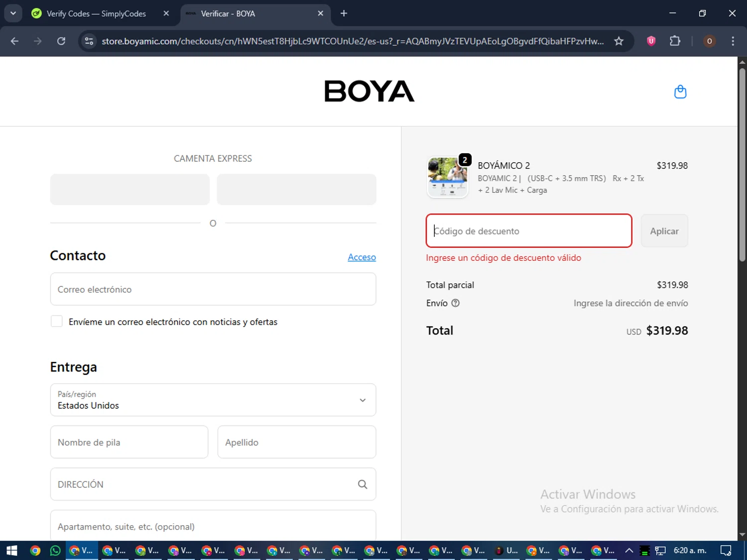Open a new browser tab
Screen dimensions: 747x560
coord(344,13)
